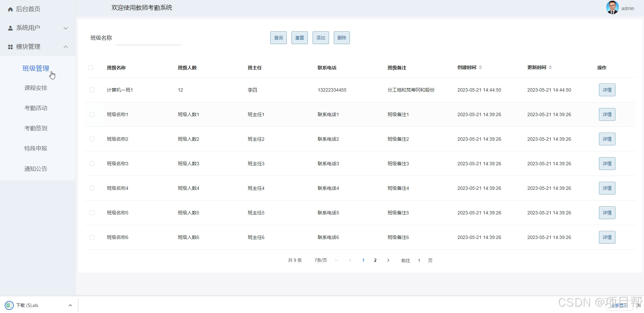The width and height of the screenshot is (644, 313).
Task: Open 详情 for 班级名称2
Action: [607, 139]
